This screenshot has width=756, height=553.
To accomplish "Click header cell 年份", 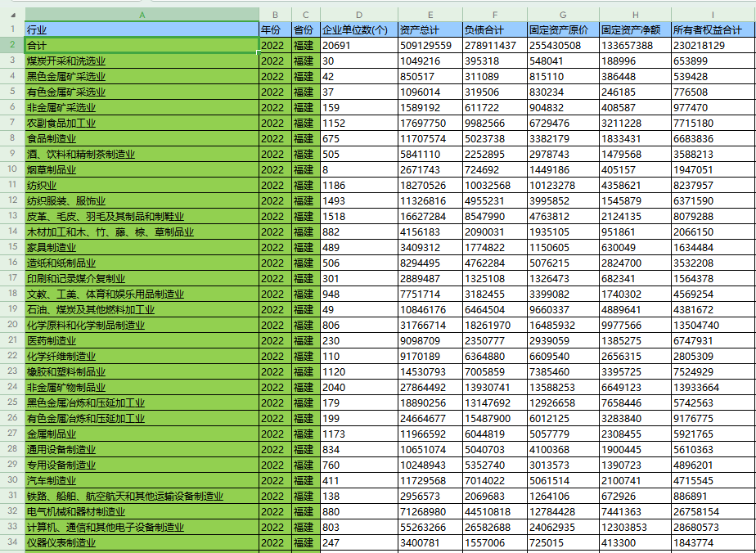I will (275, 30).
